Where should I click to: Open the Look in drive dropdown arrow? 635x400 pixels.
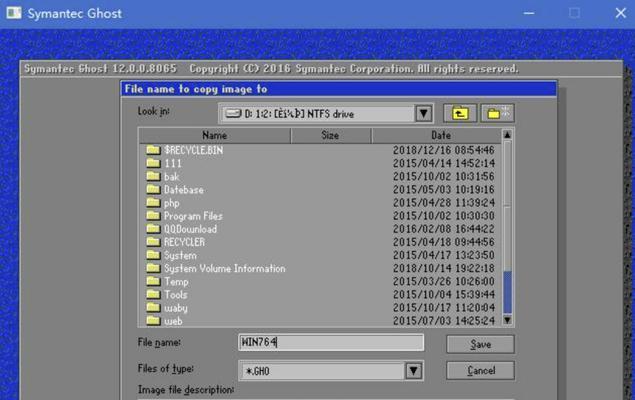pyautogui.click(x=423, y=114)
